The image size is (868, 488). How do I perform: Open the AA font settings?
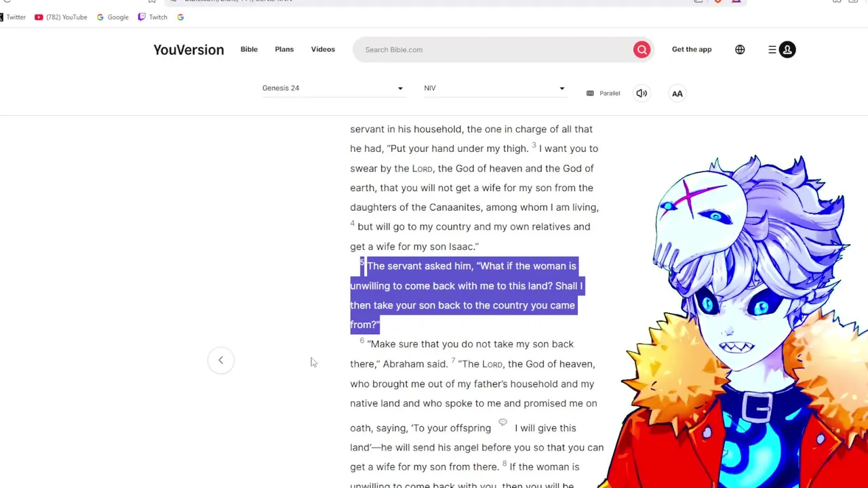pyautogui.click(x=677, y=94)
